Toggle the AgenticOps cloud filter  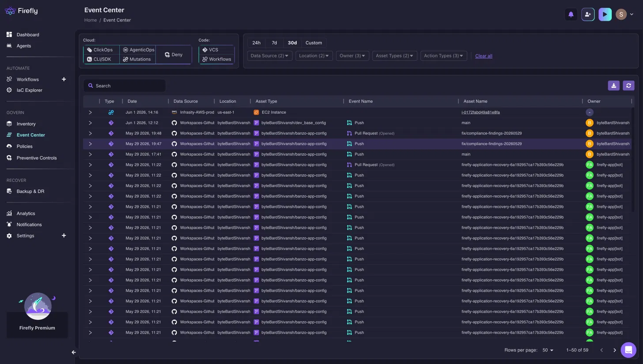point(138,50)
